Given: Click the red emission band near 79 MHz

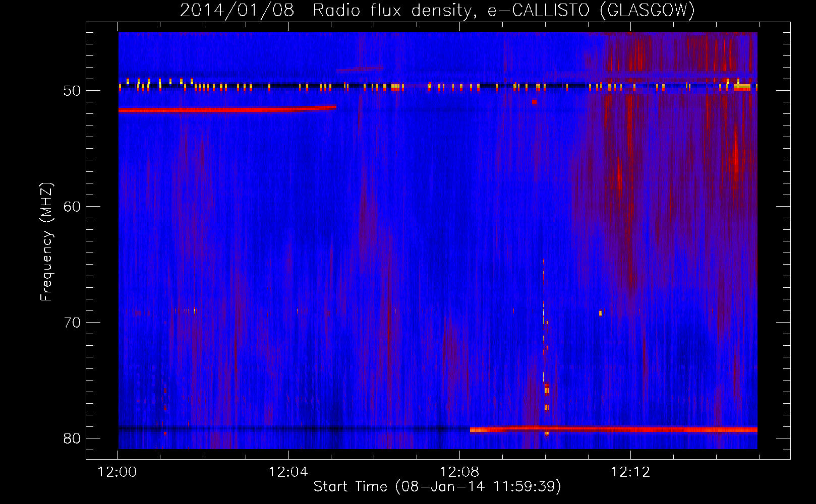Looking at the screenshot, I should [613, 429].
